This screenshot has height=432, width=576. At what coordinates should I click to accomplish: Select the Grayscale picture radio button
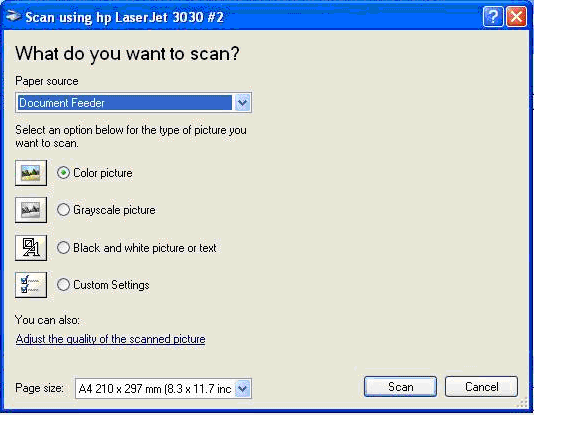(63, 210)
